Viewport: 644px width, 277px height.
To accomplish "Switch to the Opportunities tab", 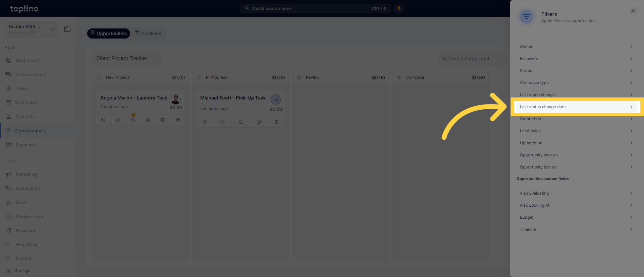I will tap(109, 33).
